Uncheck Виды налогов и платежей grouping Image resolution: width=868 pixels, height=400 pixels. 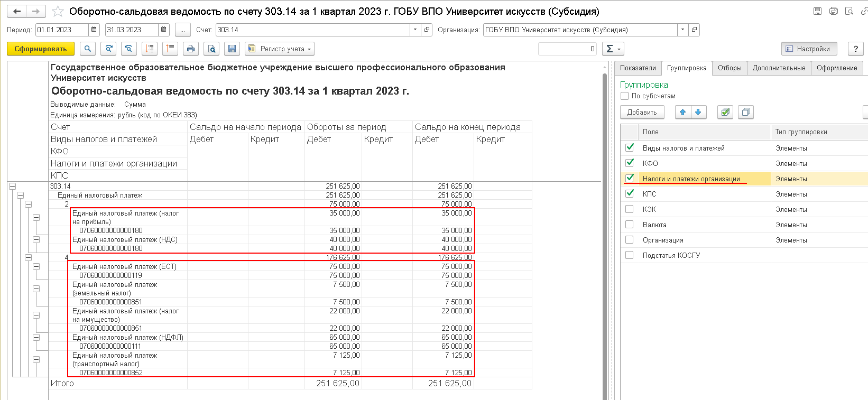pyautogui.click(x=630, y=147)
